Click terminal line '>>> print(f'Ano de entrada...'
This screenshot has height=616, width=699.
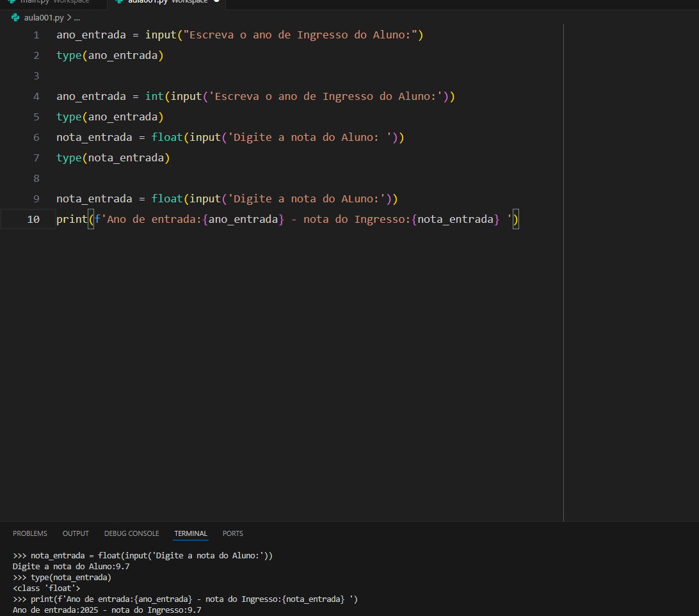(x=186, y=599)
